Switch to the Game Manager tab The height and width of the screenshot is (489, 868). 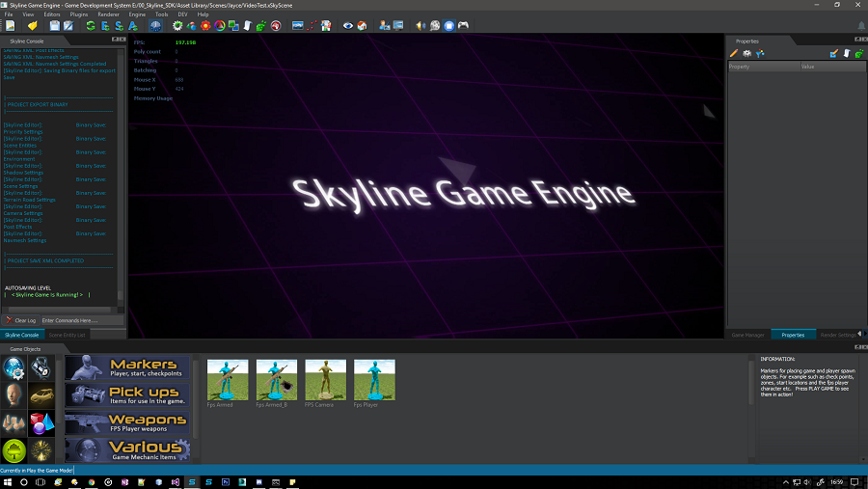[747, 335]
